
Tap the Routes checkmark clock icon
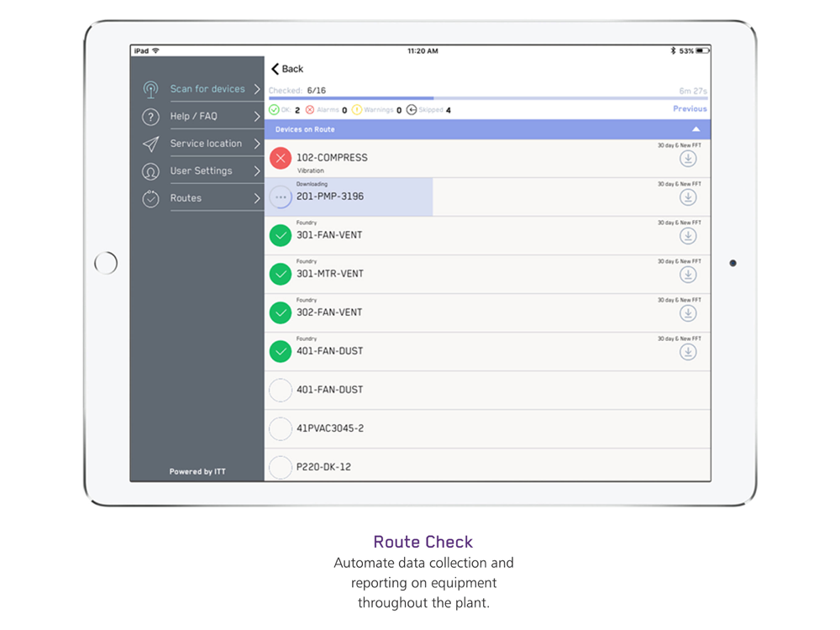(150, 199)
